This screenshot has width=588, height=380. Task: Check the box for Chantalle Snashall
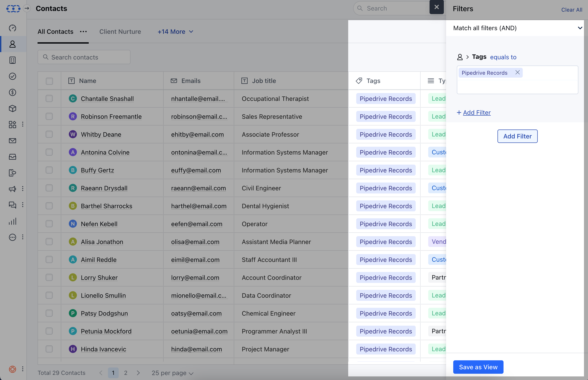(x=49, y=98)
